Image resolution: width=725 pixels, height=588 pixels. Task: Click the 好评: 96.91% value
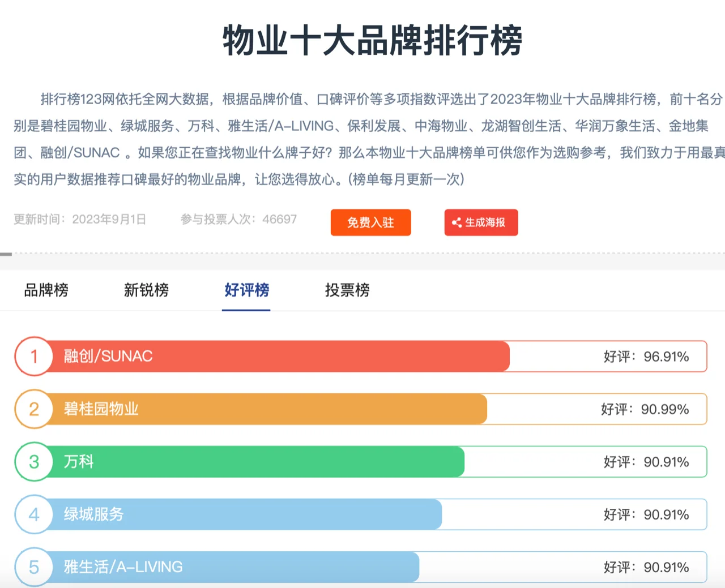coord(646,357)
